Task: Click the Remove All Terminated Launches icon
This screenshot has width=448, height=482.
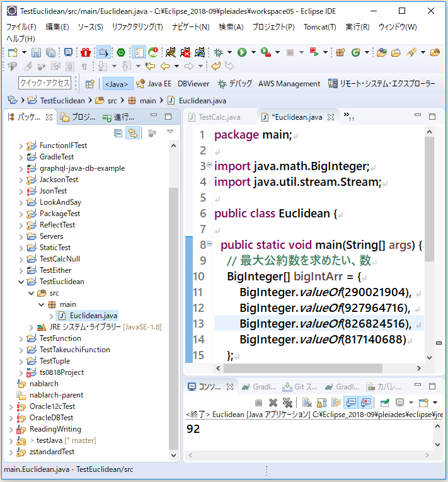Action: point(287,403)
